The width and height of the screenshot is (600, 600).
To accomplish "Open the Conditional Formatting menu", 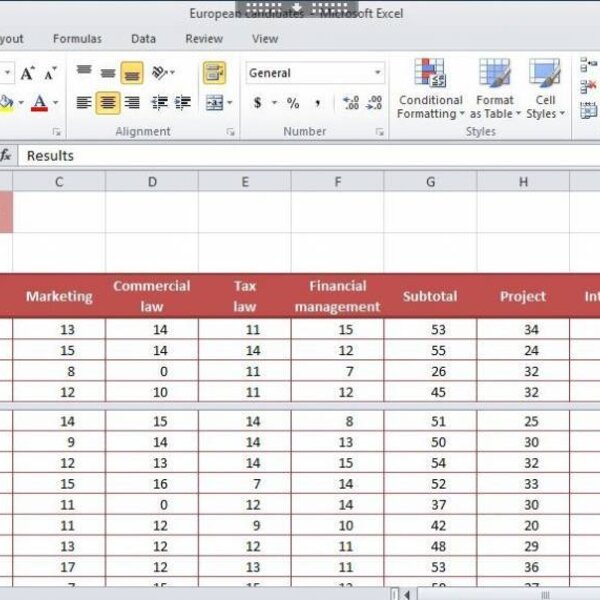I will click(x=430, y=89).
